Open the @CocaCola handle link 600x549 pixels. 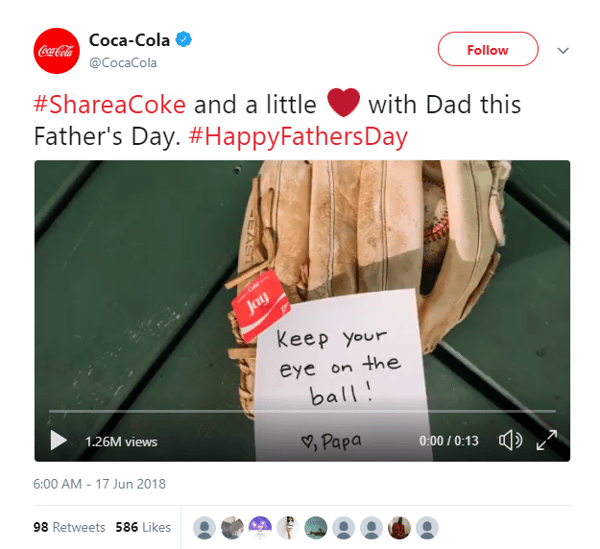point(123,63)
